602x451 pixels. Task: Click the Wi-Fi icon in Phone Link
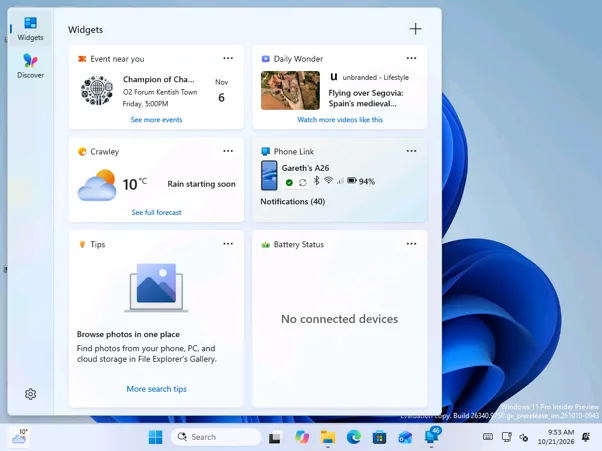tap(328, 180)
